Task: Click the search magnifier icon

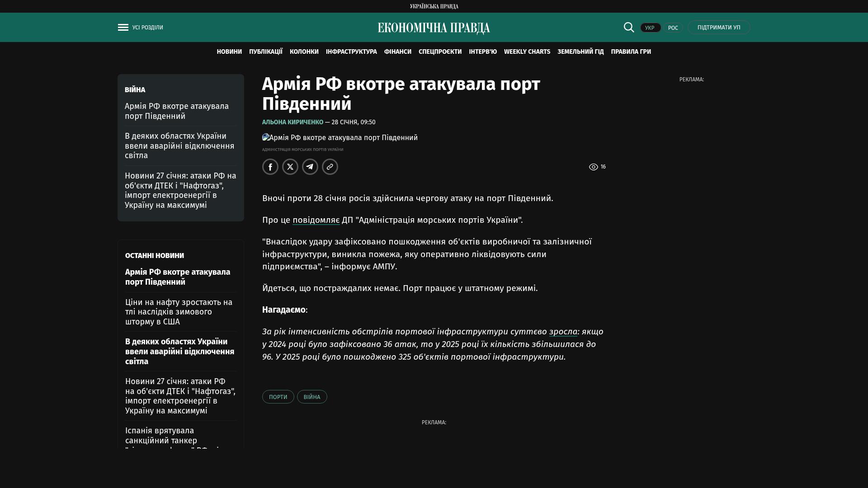Action: pos(629,28)
